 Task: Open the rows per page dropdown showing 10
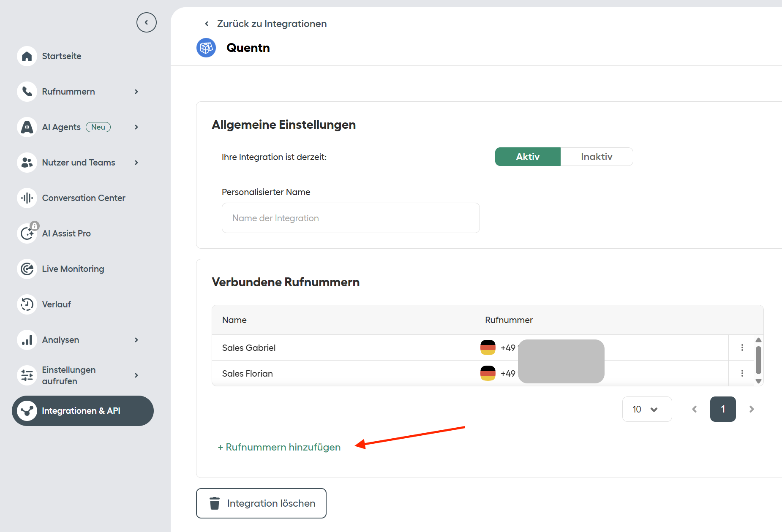coord(647,409)
